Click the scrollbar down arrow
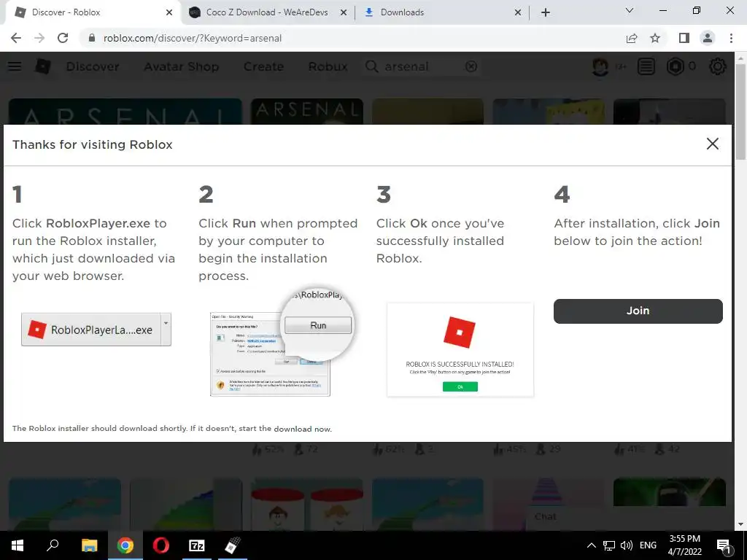This screenshot has height=560, width=747. [x=740, y=524]
